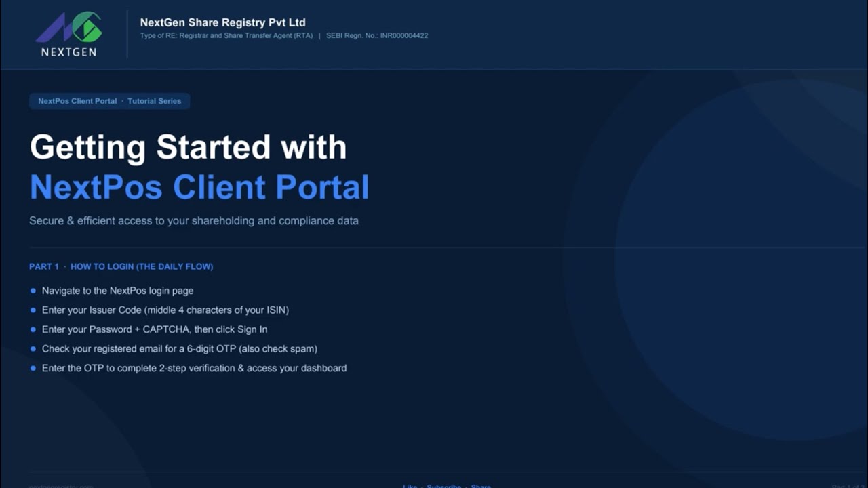868x488 pixels.
Task: Click the 'Getting Started with' heading
Action: coord(188,147)
